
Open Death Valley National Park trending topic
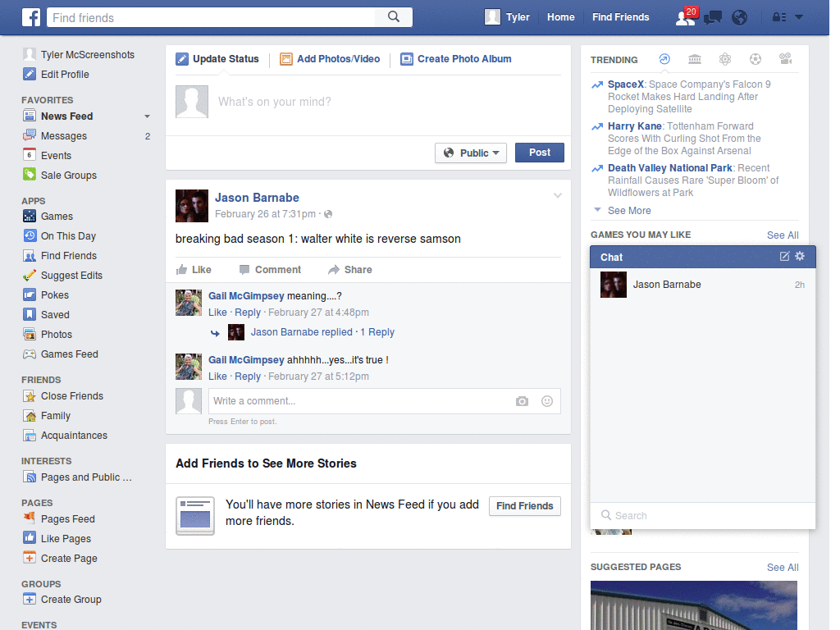pyautogui.click(x=669, y=167)
